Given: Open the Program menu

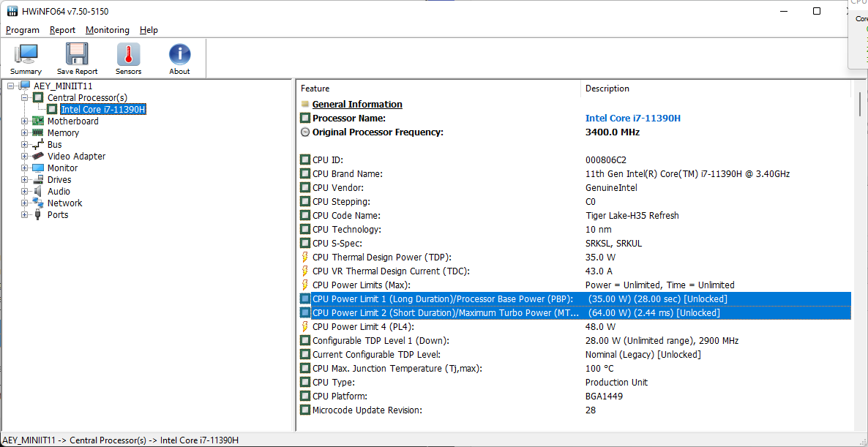Looking at the screenshot, I should click(23, 30).
